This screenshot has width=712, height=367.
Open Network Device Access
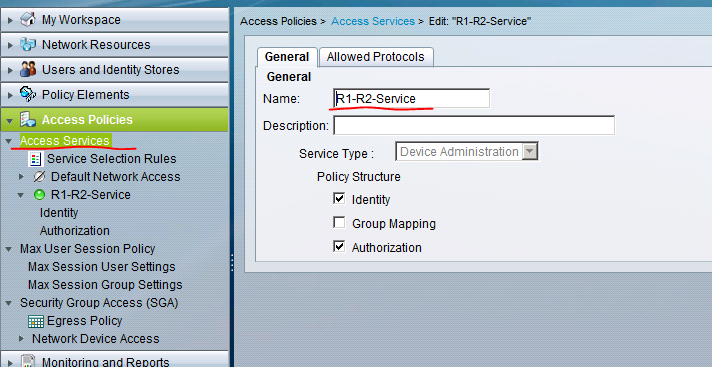click(x=96, y=339)
